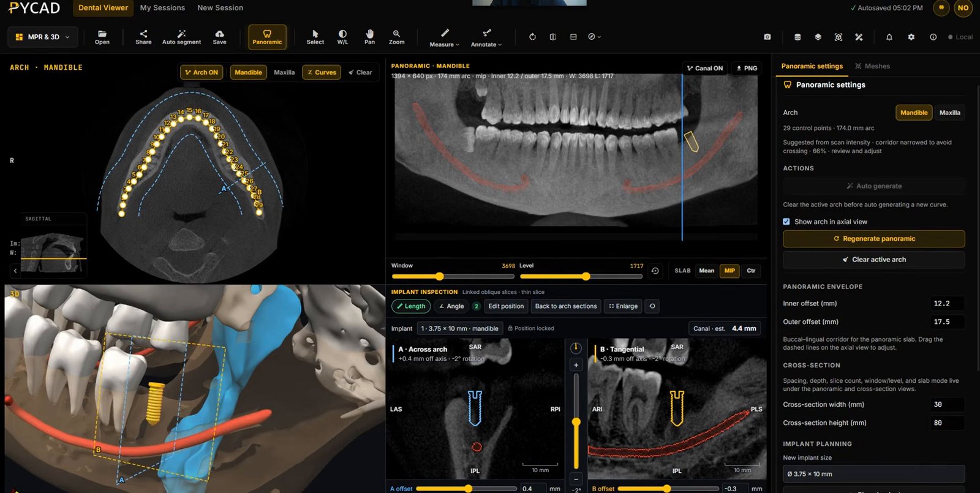Viewport: 980px width, 493px height.
Task: Save the session with the Save icon
Action: (x=219, y=37)
